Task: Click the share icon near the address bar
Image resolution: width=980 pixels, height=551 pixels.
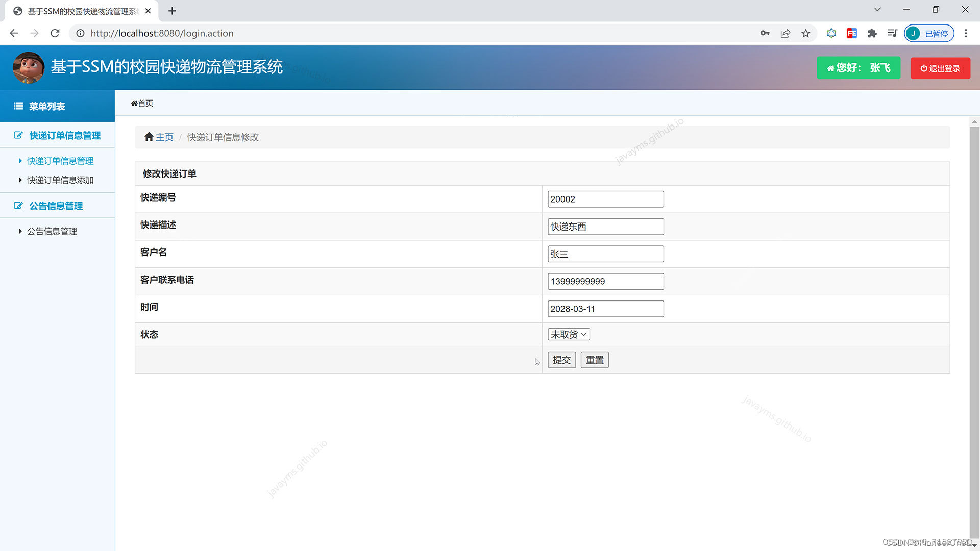Action: click(x=785, y=33)
